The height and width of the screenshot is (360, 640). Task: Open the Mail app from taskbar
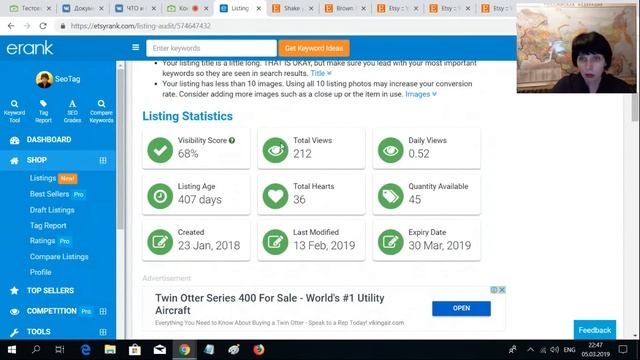pyautogui.click(x=160, y=350)
